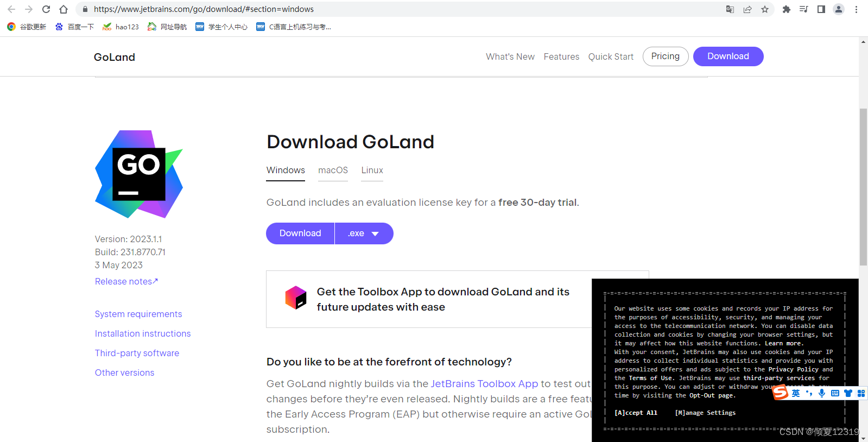Expand the .exe installer type dropdown
Viewport: 868px width, 442px height.
pos(364,233)
